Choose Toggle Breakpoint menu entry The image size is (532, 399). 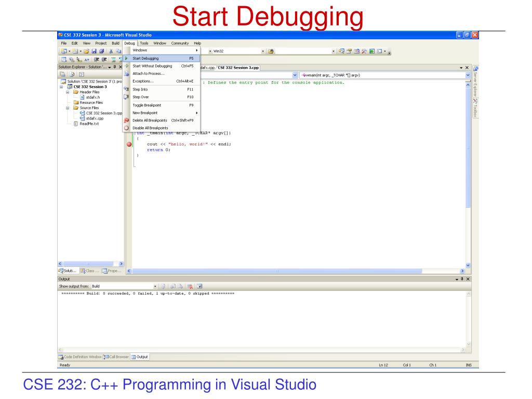tap(162, 105)
